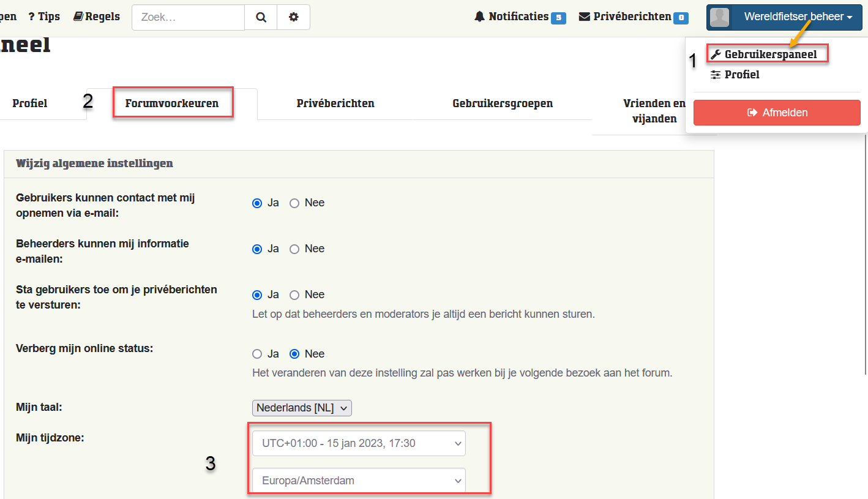Expand the UTC+01:00 timezone dropdown
The image size is (868, 499).
(x=359, y=443)
